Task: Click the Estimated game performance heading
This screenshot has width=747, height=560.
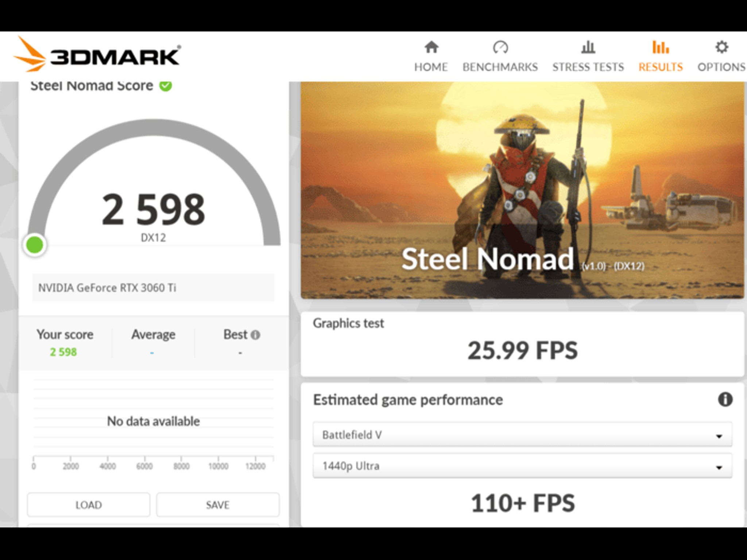Action: tap(408, 400)
